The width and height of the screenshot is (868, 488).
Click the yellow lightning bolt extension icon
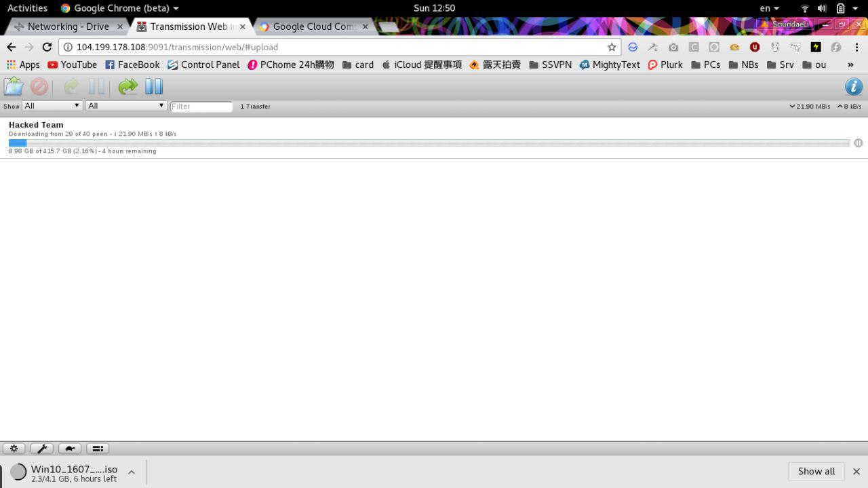[815, 47]
